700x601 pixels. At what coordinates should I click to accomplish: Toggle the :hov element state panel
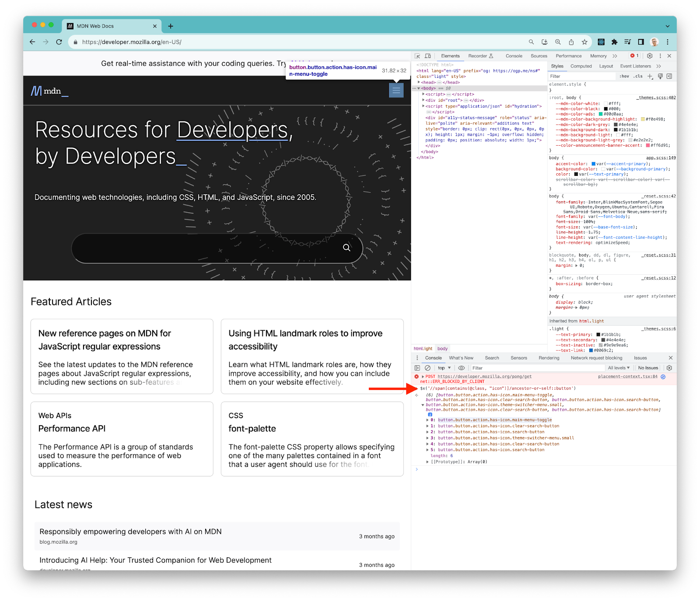click(x=624, y=77)
